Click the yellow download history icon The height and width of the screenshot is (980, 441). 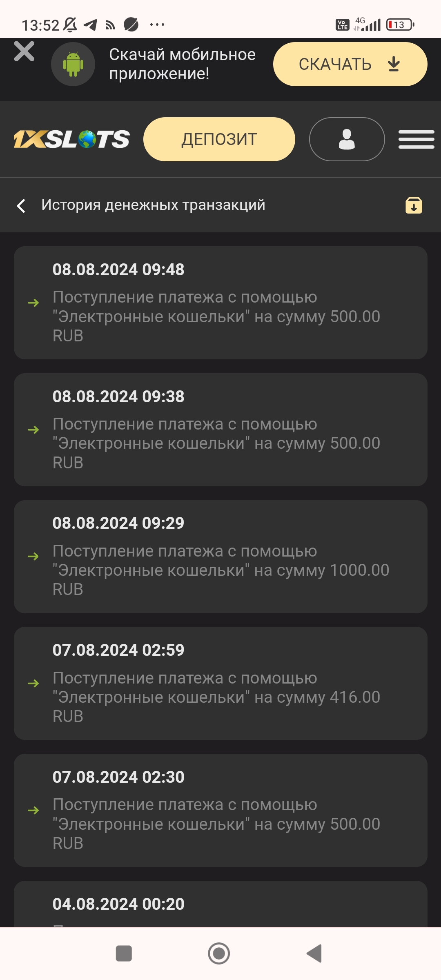coord(414,205)
